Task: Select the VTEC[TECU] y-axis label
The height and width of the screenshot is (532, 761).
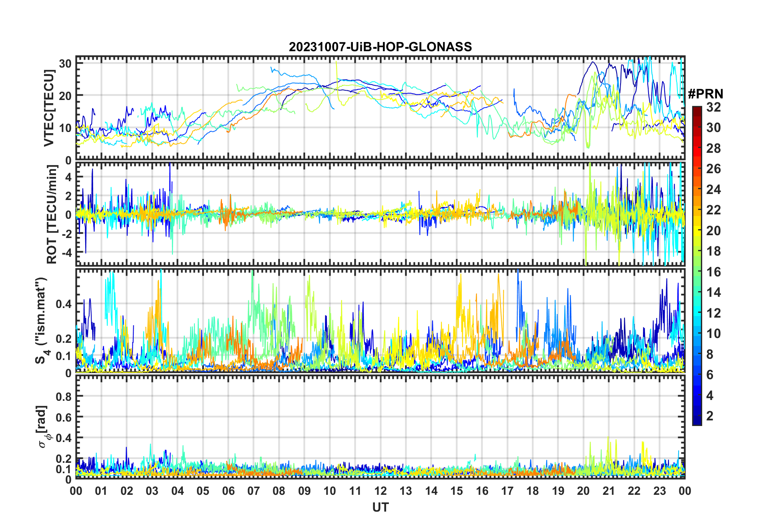Action: pyautogui.click(x=49, y=108)
